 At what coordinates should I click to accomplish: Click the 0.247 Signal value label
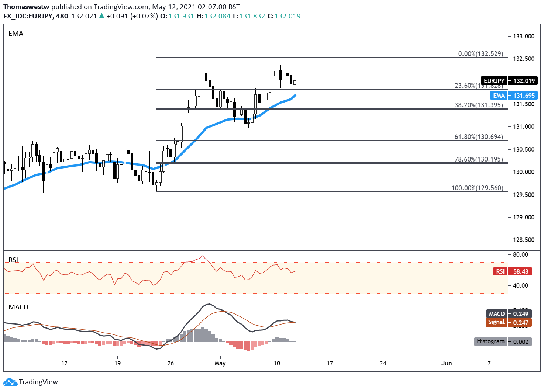click(520, 323)
